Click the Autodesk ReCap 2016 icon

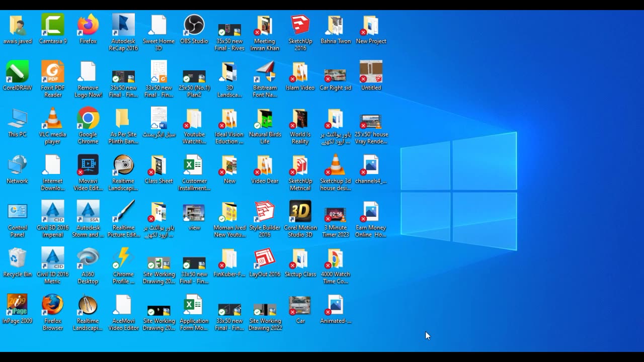point(123,25)
